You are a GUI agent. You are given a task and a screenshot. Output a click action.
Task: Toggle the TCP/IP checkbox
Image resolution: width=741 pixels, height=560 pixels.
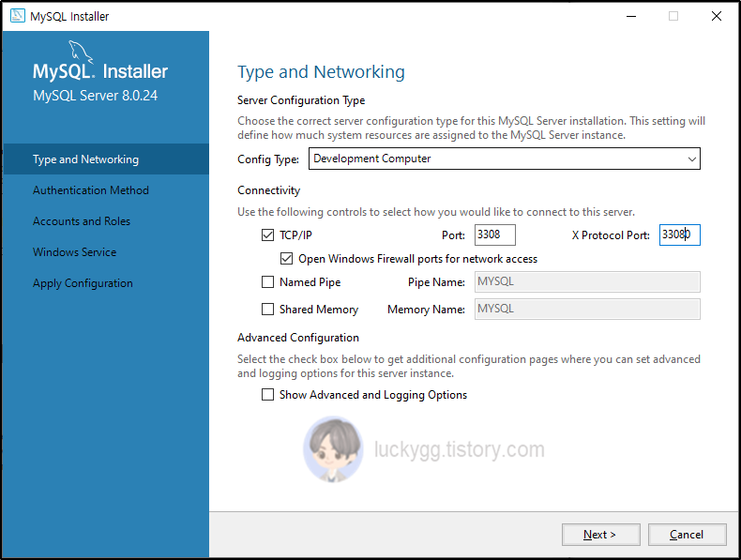tap(267, 235)
